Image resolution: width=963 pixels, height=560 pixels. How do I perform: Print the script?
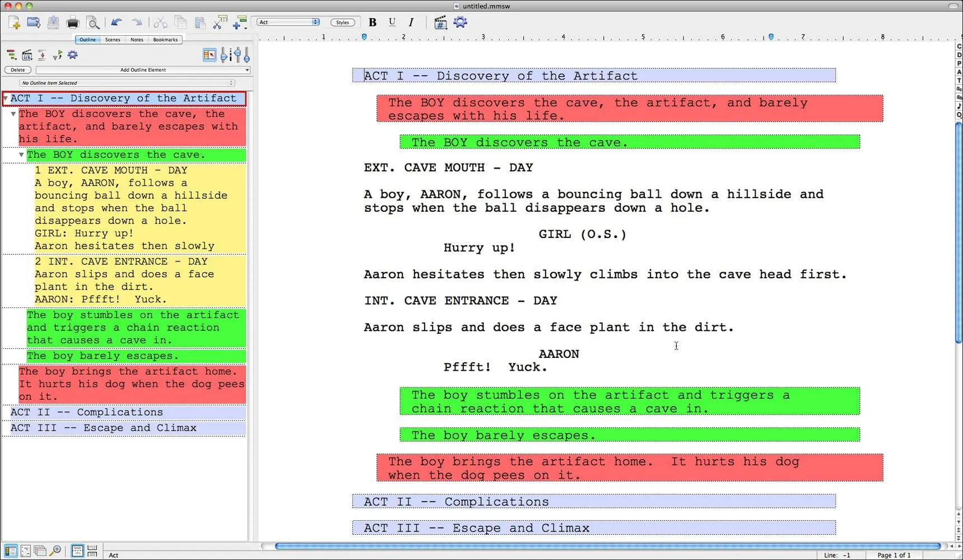coord(73,22)
